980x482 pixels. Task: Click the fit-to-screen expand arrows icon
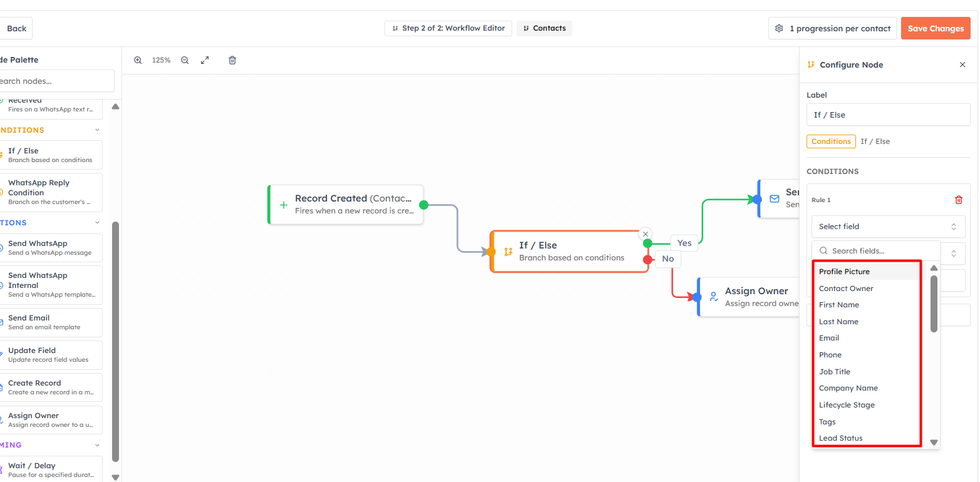tap(205, 60)
